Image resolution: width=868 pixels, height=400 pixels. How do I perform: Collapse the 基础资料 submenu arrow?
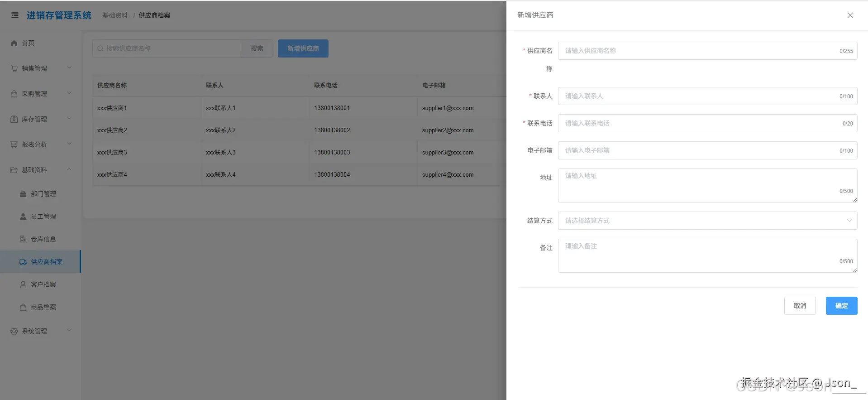click(69, 169)
